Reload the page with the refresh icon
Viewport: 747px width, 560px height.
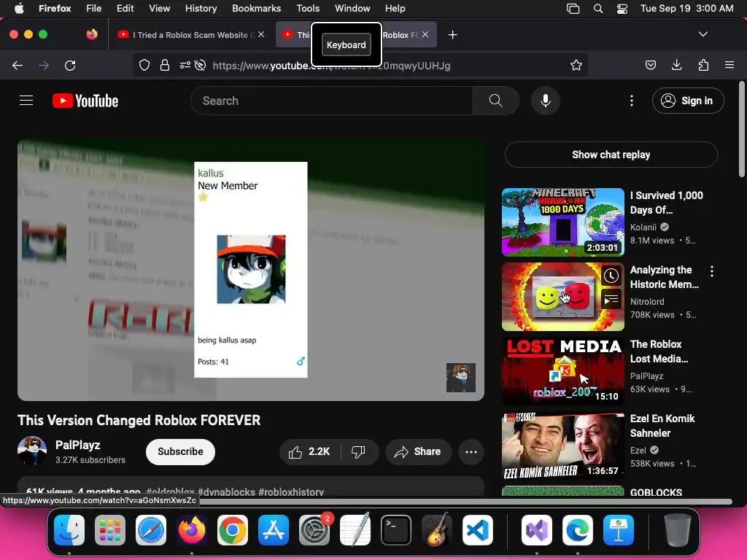pos(70,65)
